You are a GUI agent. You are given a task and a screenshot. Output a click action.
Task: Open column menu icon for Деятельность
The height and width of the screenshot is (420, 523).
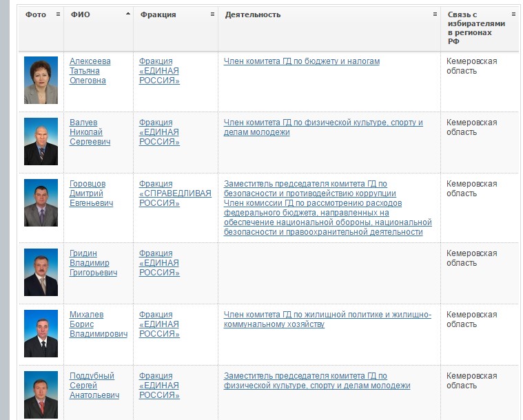435,14
